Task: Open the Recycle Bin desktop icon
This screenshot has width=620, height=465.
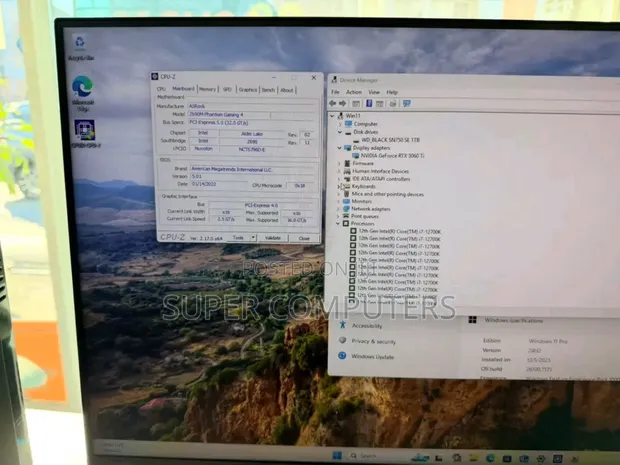Action: point(80,47)
